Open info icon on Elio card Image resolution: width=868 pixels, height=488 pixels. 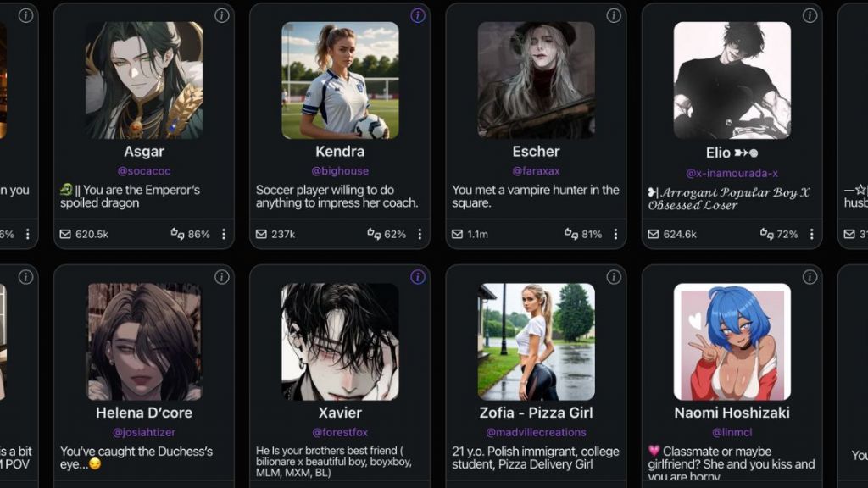[810, 15]
